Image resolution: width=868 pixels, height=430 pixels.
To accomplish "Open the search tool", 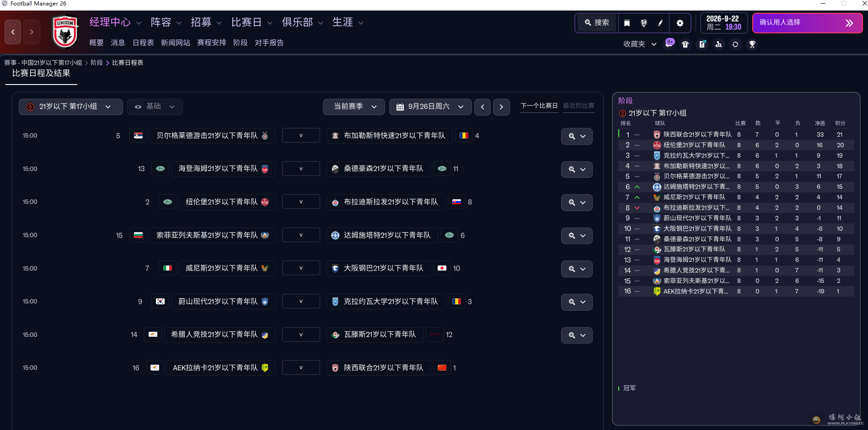I will [596, 23].
